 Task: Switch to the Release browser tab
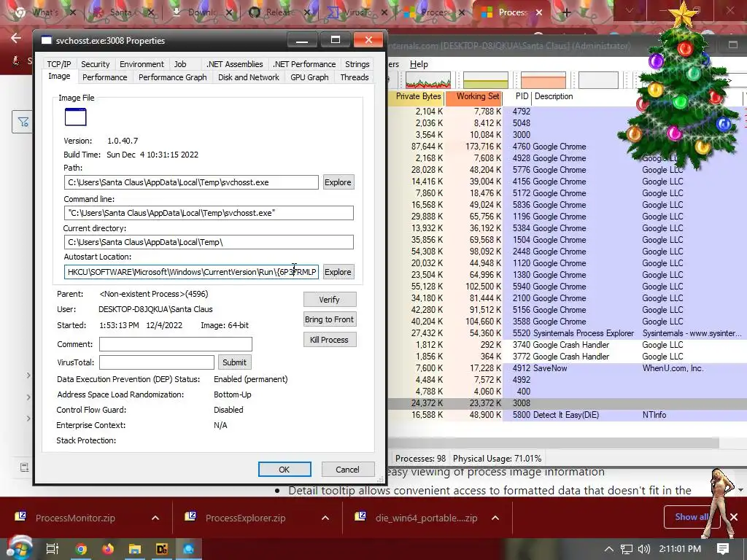tap(280, 12)
